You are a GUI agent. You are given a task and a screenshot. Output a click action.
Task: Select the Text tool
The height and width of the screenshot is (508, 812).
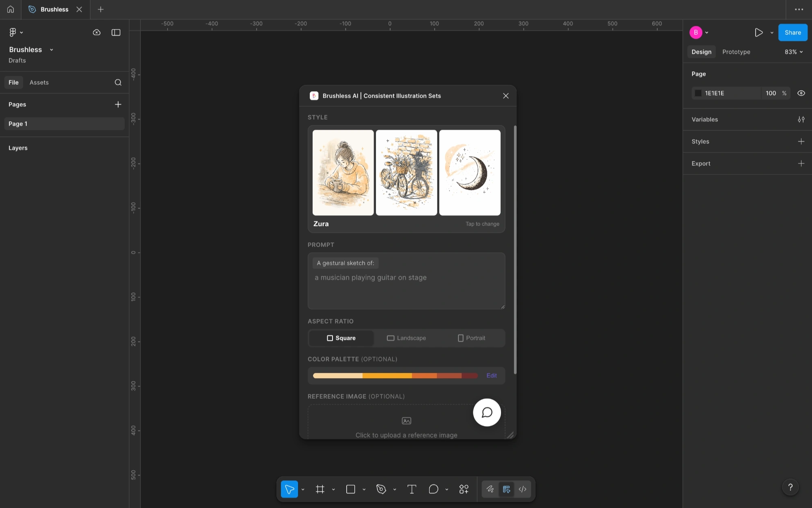click(x=412, y=489)
